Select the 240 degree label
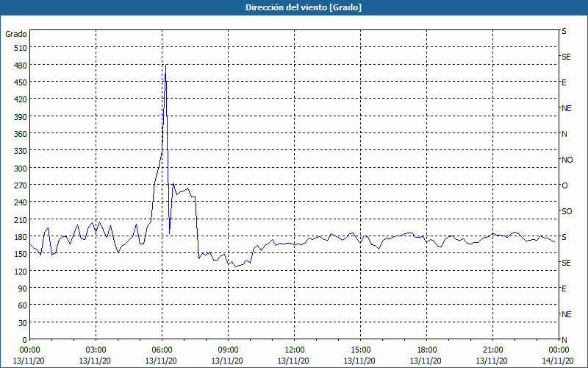This screenshot has height=368, width=588. [21, 202]
